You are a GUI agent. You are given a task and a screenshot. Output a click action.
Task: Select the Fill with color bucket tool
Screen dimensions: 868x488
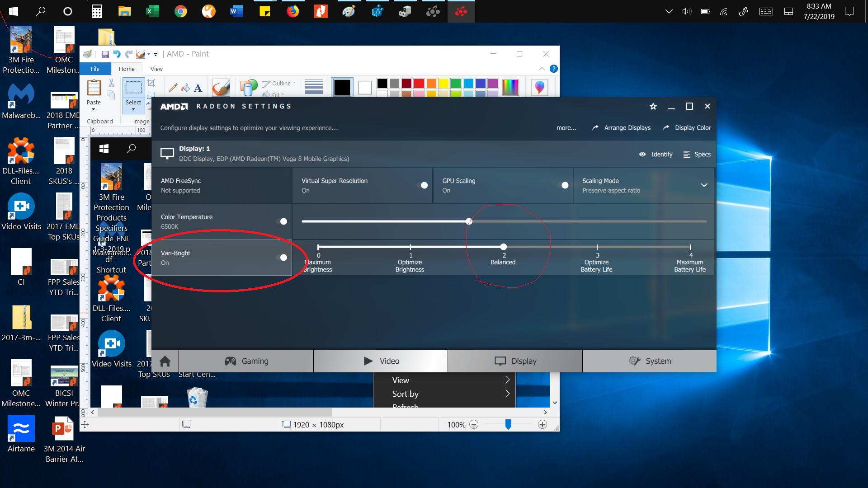click(185, 88)
